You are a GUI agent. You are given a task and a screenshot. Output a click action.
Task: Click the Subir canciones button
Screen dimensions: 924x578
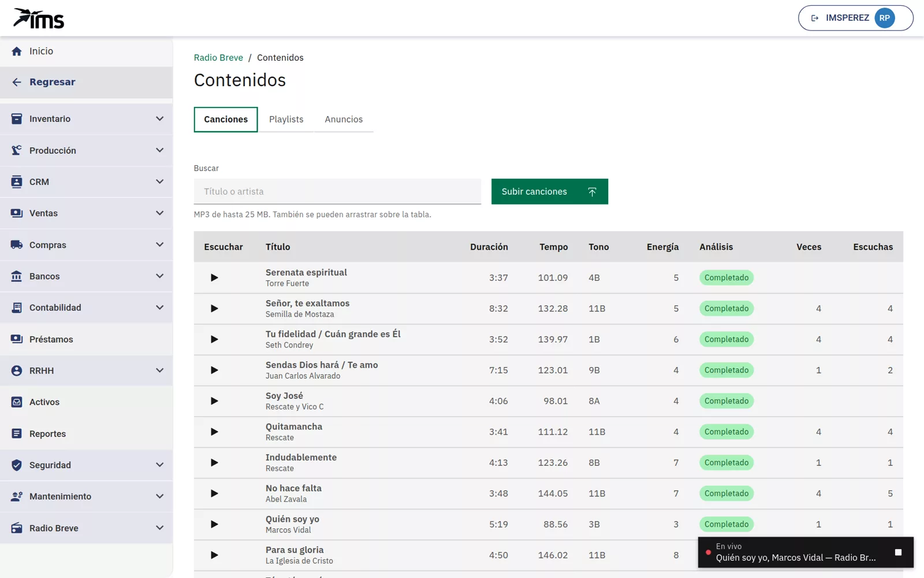click(x=549, y=191)
